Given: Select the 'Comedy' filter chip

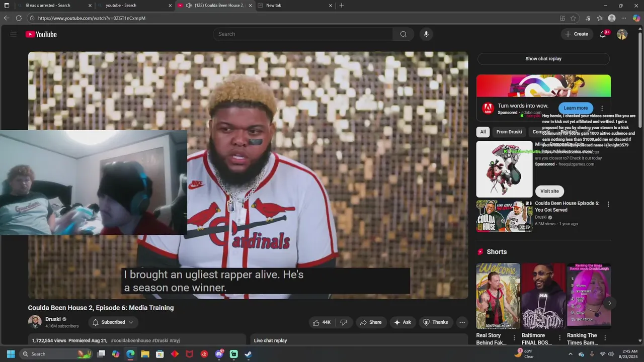Looking at the screenshot, I should [541, 132].
